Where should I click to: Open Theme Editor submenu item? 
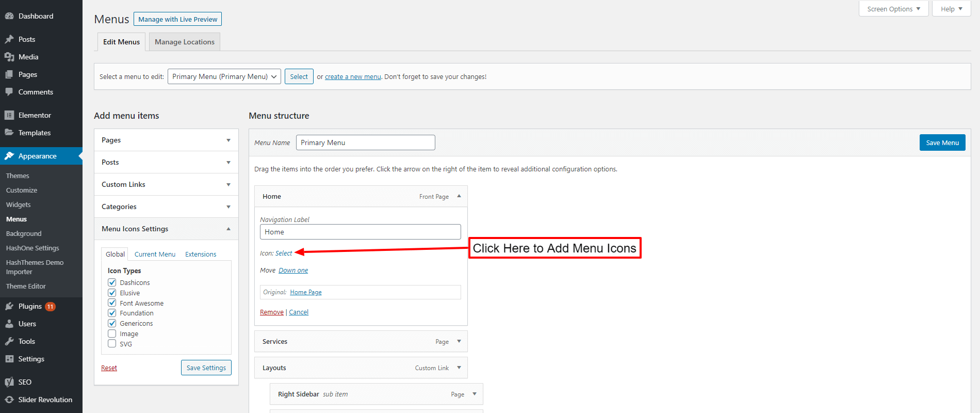tap(26, 286)
